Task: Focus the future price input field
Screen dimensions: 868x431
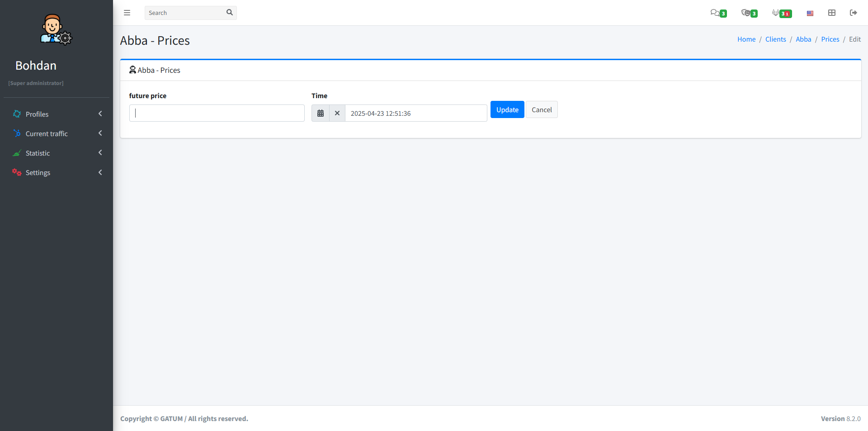Action: 217,113
